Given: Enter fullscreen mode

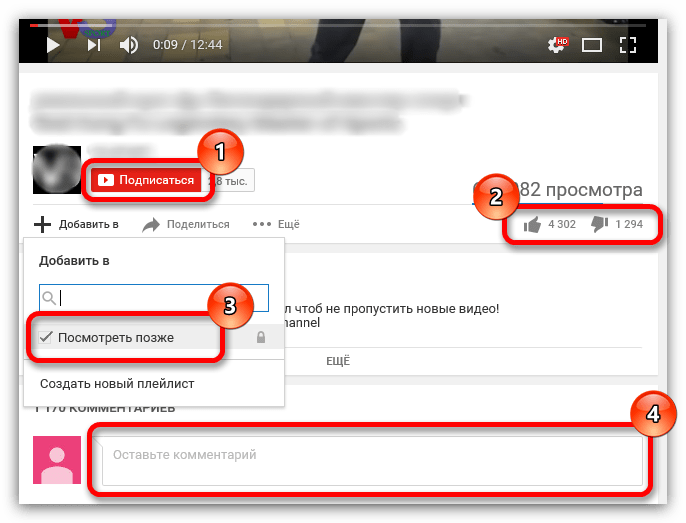Looking at the screenshot, I should pos(628,45).
